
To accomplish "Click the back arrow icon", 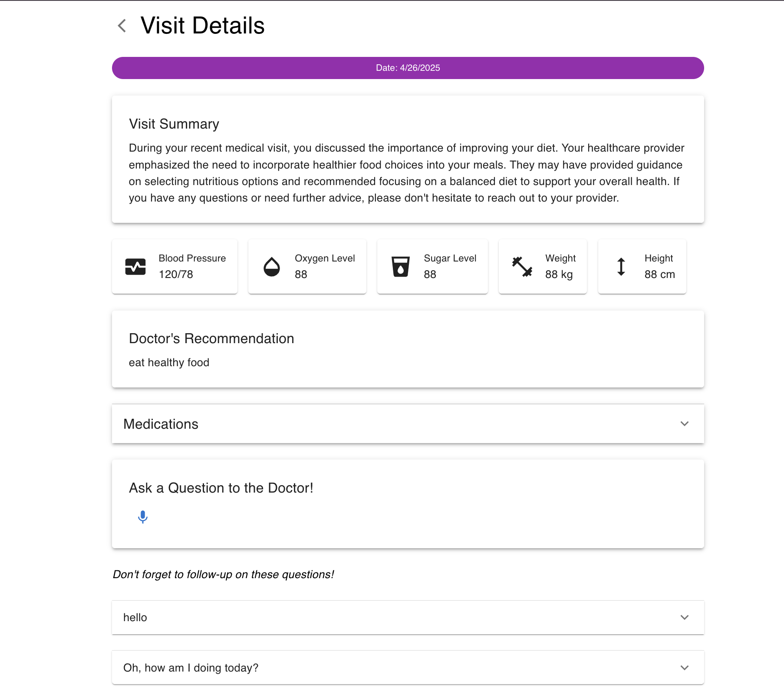I will [x=122, y=26].
